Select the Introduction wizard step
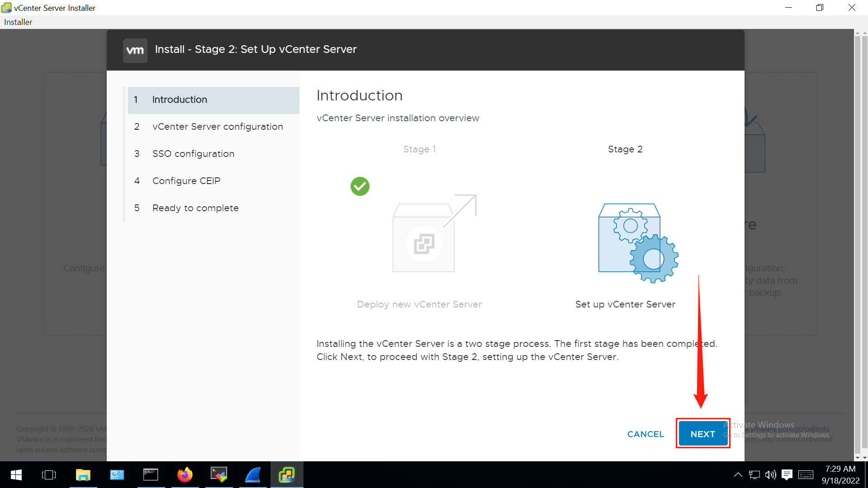Viewport: 868px width, 488px height. coord(213,99)
